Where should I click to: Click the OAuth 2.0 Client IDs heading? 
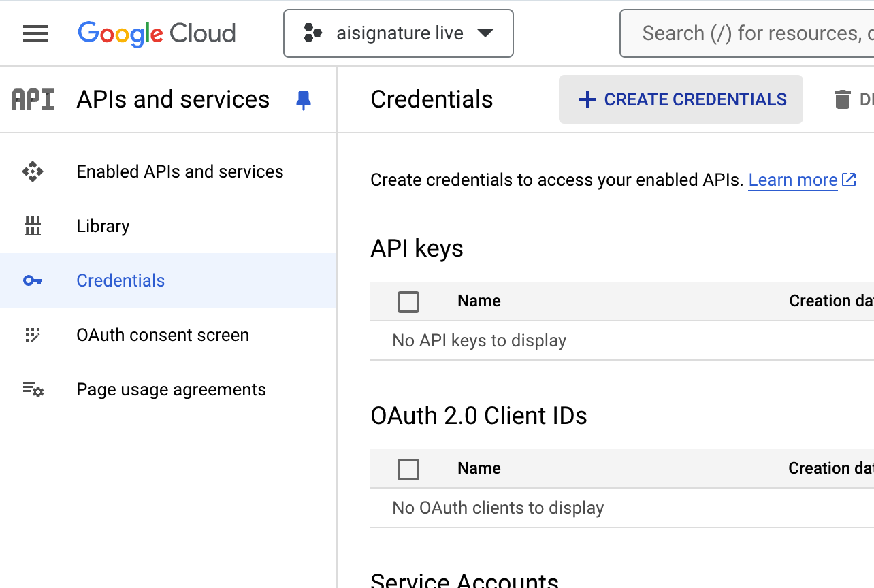(x=479, y=416)
